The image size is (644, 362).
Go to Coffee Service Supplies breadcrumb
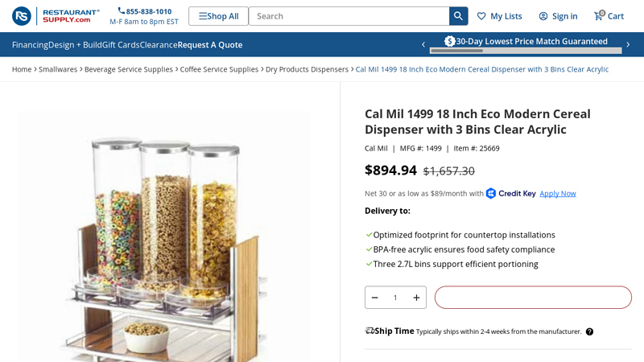219,69
